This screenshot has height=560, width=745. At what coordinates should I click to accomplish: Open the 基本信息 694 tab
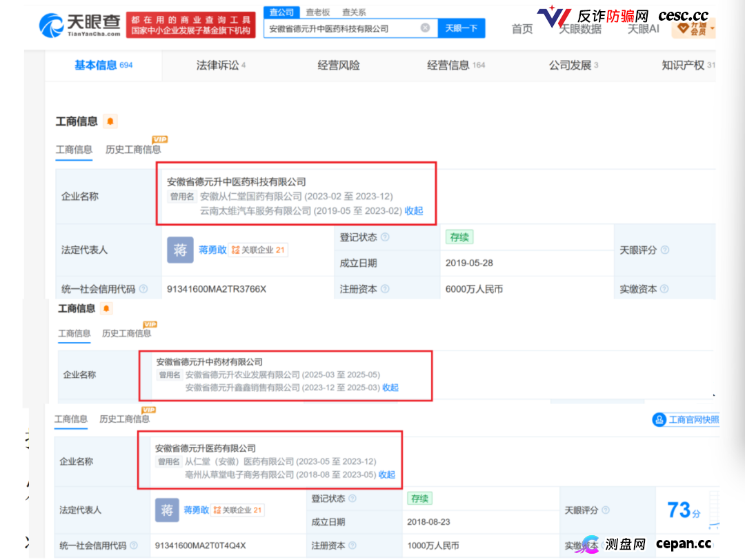(103, 65)
